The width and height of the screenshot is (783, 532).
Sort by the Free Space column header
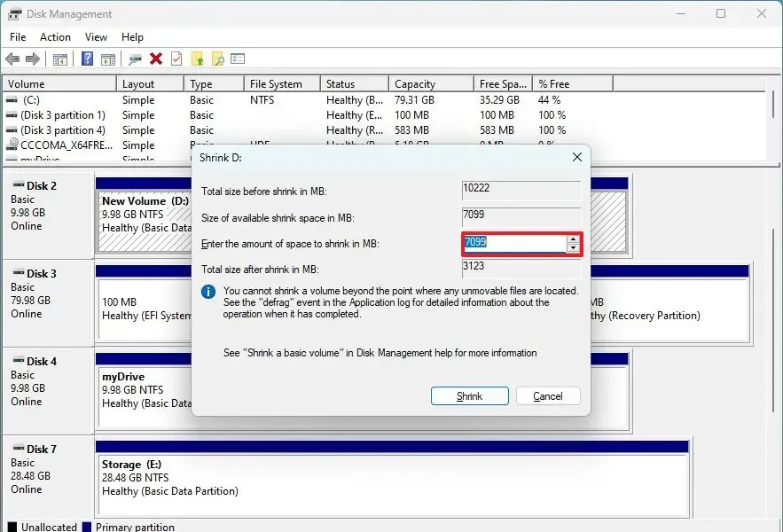[504, 84]
